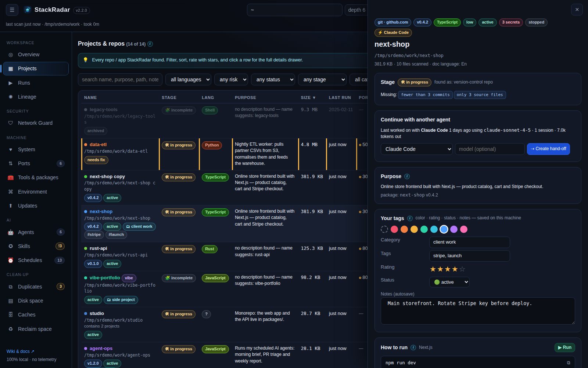The height and width of the screenshot is (368, 588).
Task: Click Create hand-off button
Action: 548,149
